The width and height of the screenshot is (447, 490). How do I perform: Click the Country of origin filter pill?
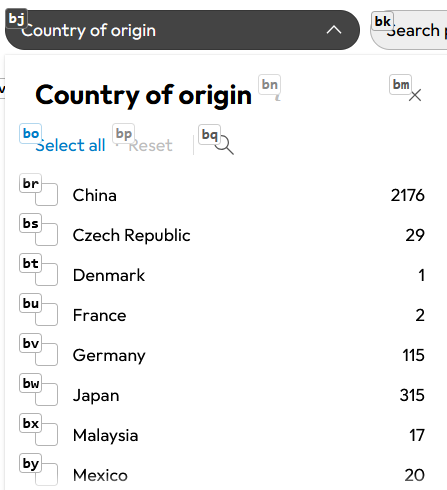point(182,30)
